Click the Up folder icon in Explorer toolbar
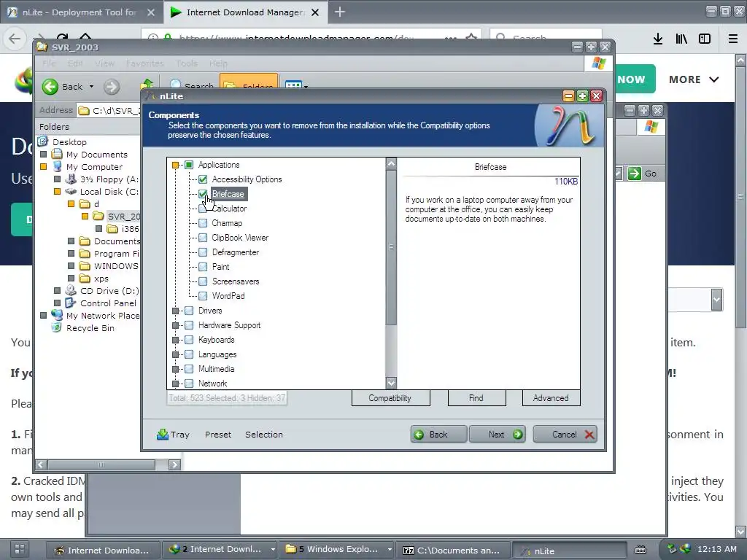The height and width of the screenshot is (560, 747). click(147, 85)
